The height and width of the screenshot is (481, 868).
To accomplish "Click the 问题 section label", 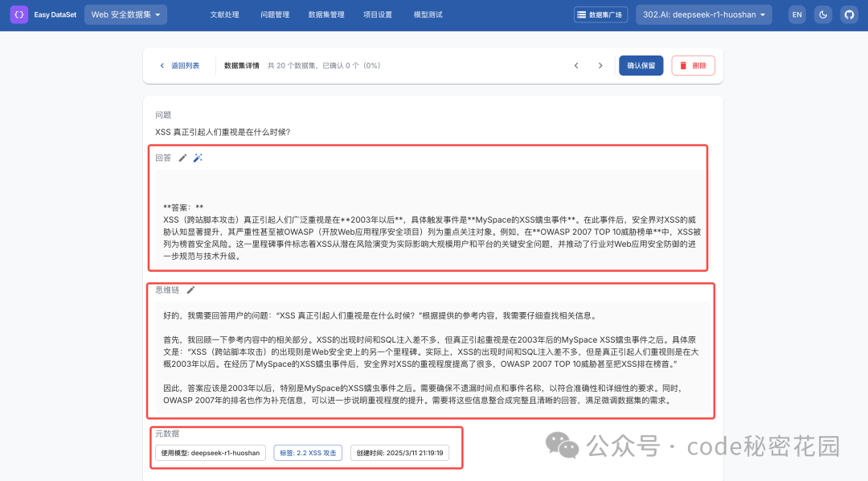I will point(163,115).
